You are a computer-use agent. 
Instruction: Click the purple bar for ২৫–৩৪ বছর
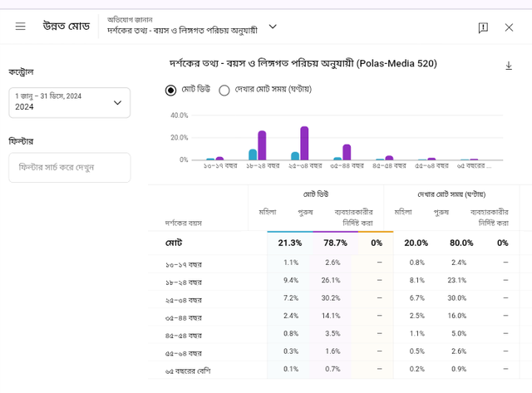click(304, 143)
